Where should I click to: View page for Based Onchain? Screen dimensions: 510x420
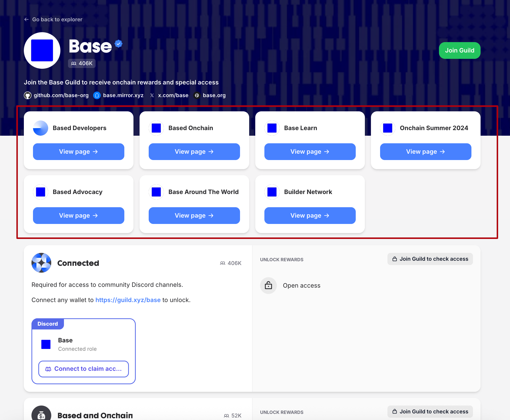pyautogui.click(x=194, y=152)
